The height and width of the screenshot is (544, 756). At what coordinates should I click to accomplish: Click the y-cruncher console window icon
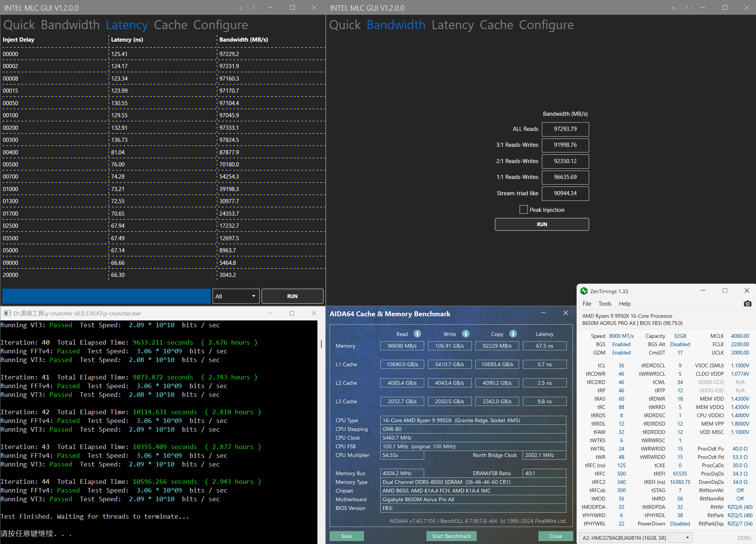pyautogui.click(x=7, y=313)
